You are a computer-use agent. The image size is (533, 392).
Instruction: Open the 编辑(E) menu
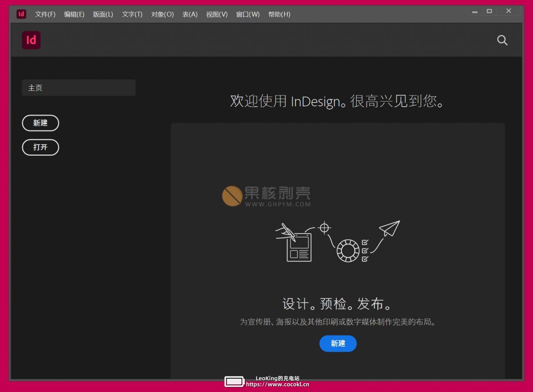point(74,14)
